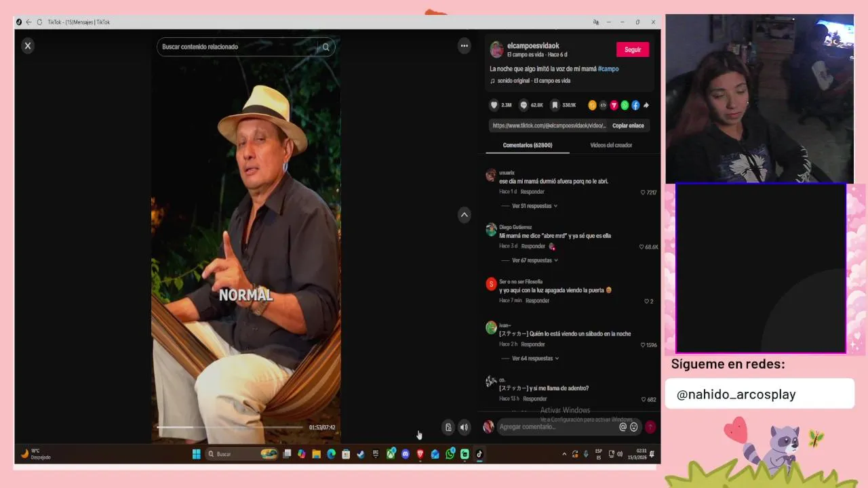
Task: Focus the 'Buscar contenido relacionado' search field
Action: click(237, 47)
